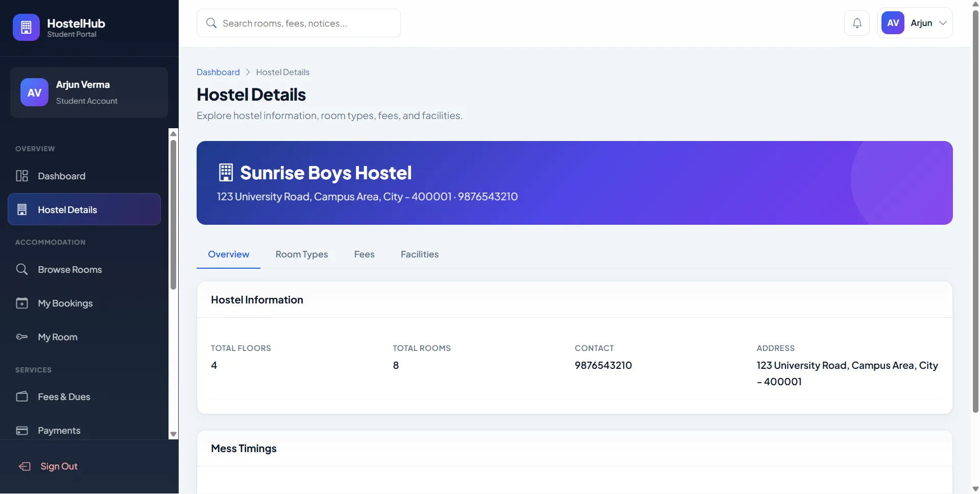Viewport: 980px width, 494px height.
Task: Click the sidebar scrollbar thumb
Action: pyautogui.click(x=173, y=215)
